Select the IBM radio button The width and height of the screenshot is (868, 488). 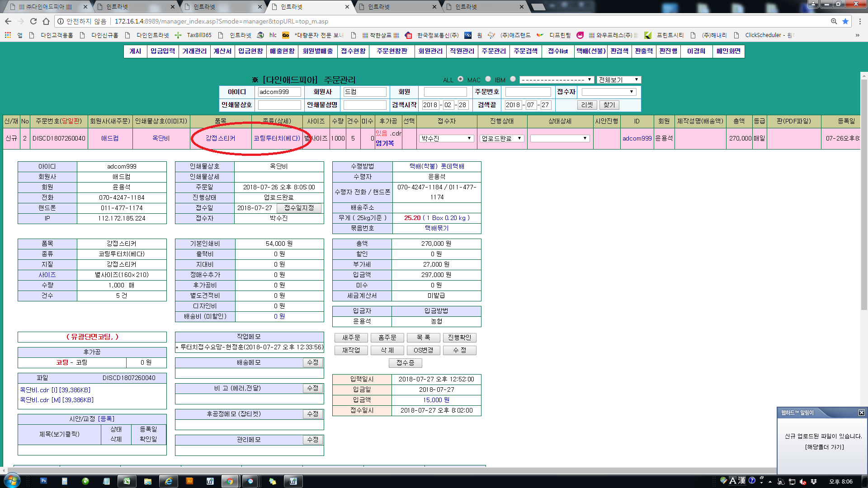pos(513,79)
